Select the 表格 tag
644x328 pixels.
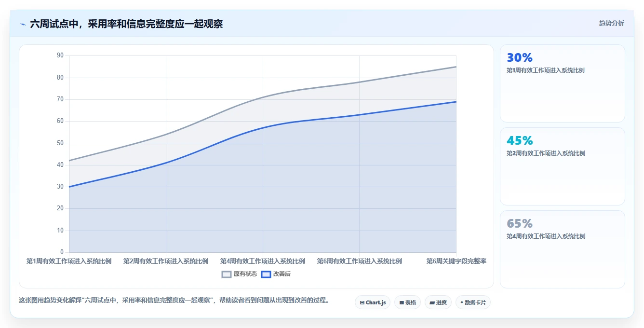pos(407,302)
